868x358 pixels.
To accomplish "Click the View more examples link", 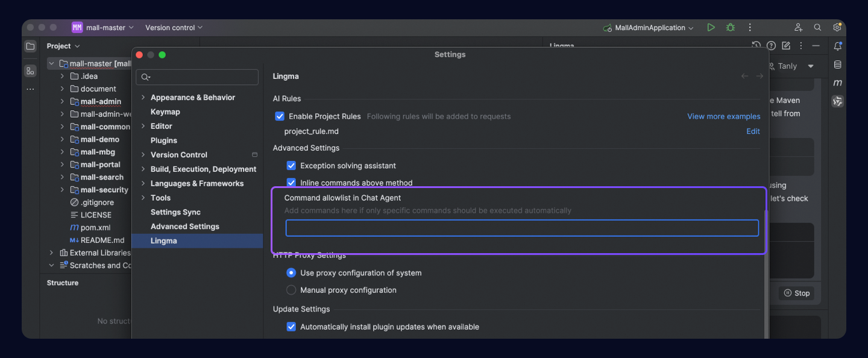I will coord(723,116).
